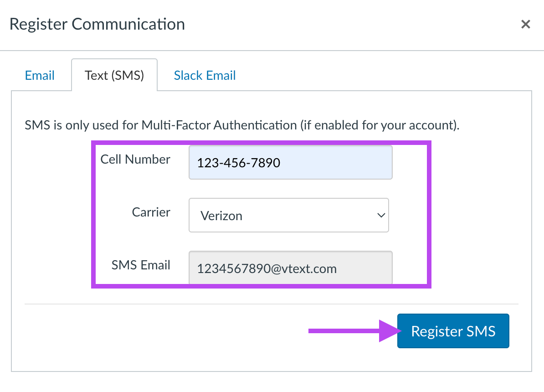Open the Carrier dropdown showing Verizon
The height and width of the screenshot is (392, 544).
pyautogui.click(x=289, y=215)
